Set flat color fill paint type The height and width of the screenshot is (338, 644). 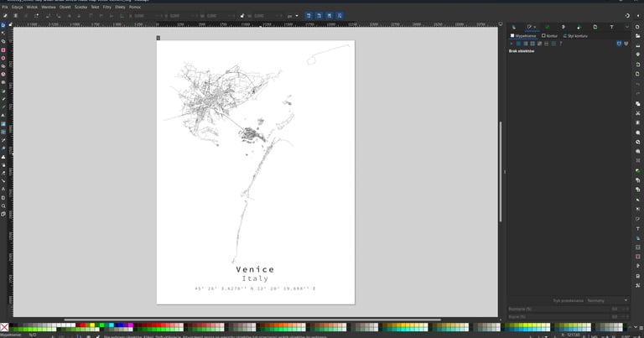pyautogui.click(x=518, y=44)
